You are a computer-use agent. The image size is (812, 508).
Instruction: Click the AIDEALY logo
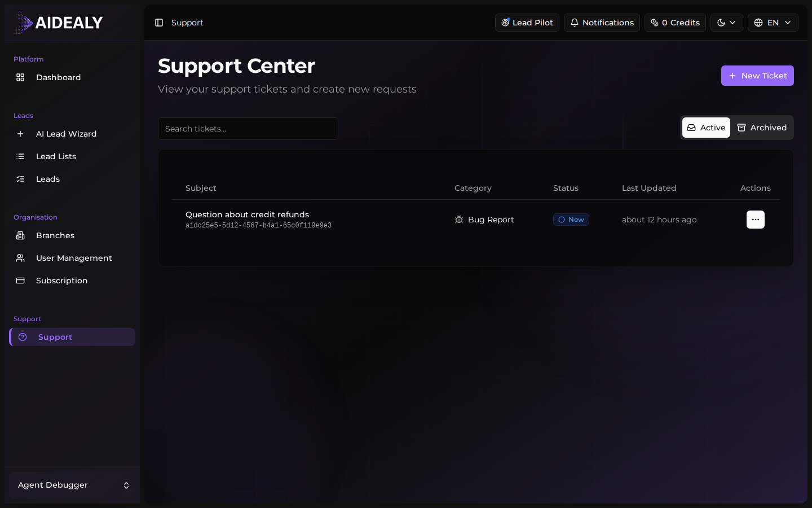click(x=59, y=23)
